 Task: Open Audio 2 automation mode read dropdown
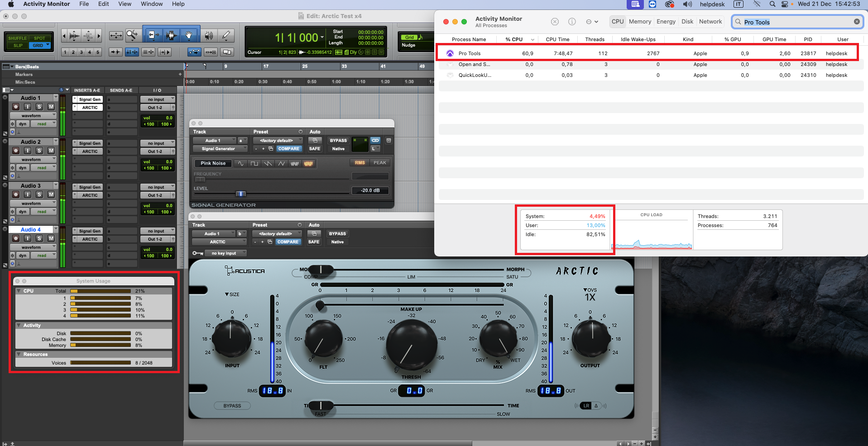click(x=43, y=168)
